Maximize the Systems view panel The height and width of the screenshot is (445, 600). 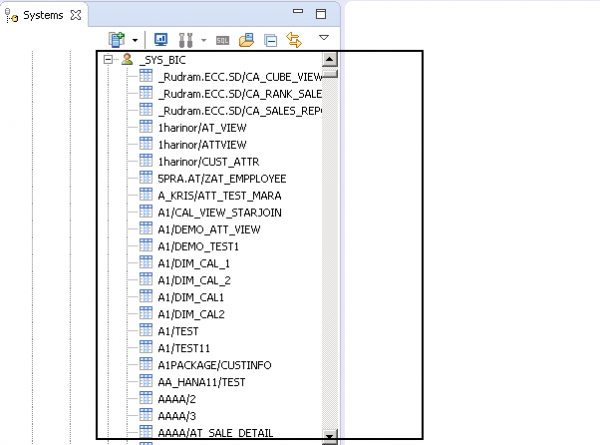(321, 14)
